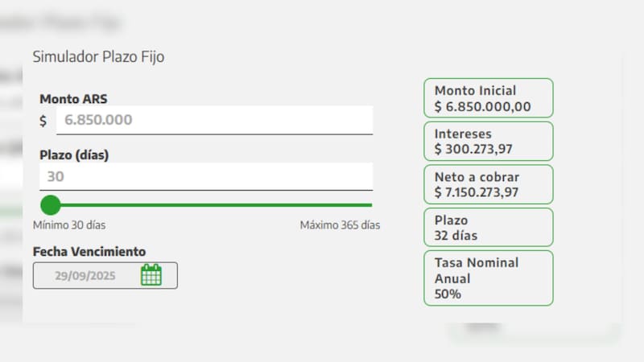Click the Monto ARS label
Viewport: 644px width, 362px height.
point(73,99)
